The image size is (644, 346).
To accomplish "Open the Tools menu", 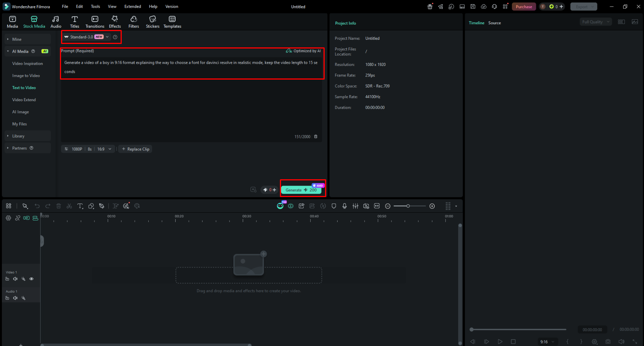I will coord(96,6).
